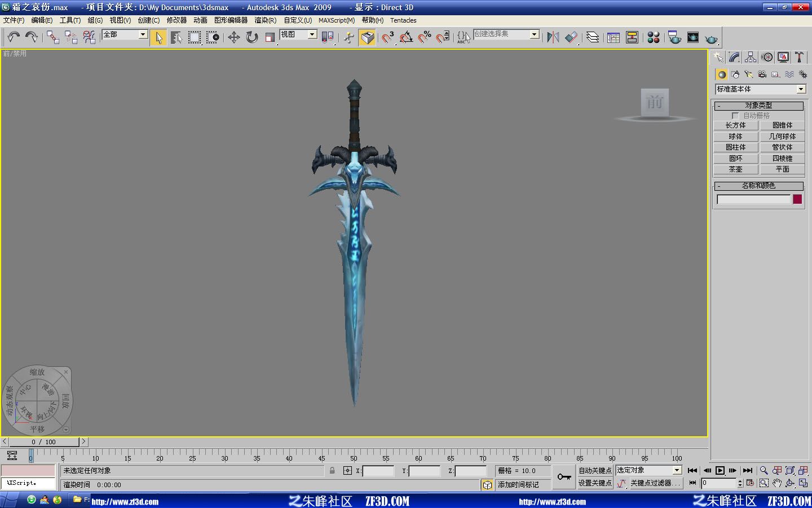Select the Cameras category icon
Image resolution: width=812 pixels, height=508 pixels.
pos(762,75)
